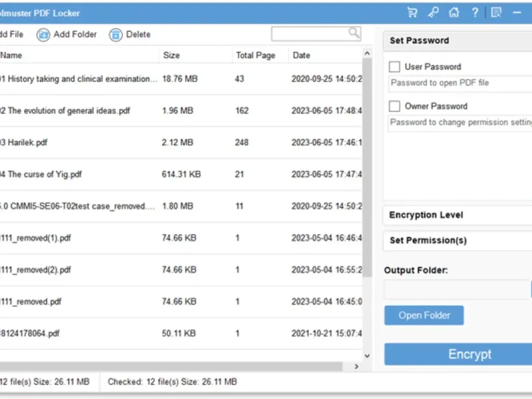Click the feedback note icon
The height and width of the screenshot is (399, 532).
click(495, 13)
